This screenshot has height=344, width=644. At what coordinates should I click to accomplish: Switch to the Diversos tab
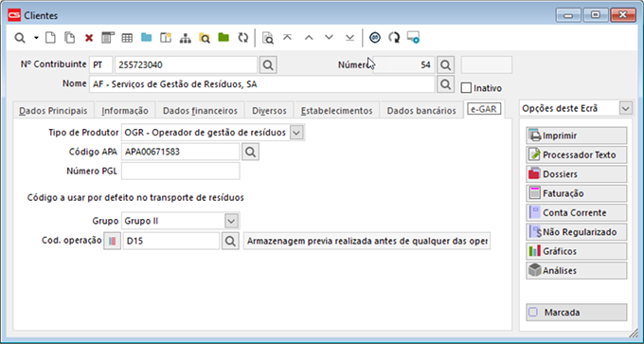269,111
